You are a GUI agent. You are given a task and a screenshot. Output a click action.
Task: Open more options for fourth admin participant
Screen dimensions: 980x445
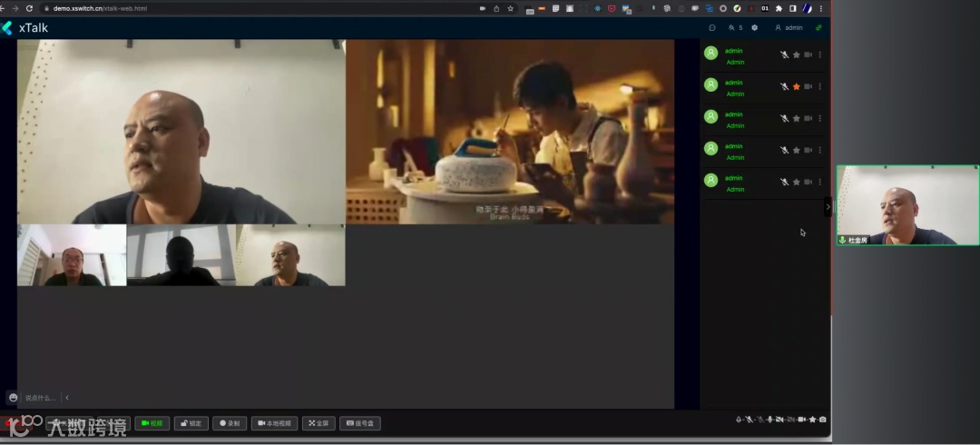pos(820,150)
